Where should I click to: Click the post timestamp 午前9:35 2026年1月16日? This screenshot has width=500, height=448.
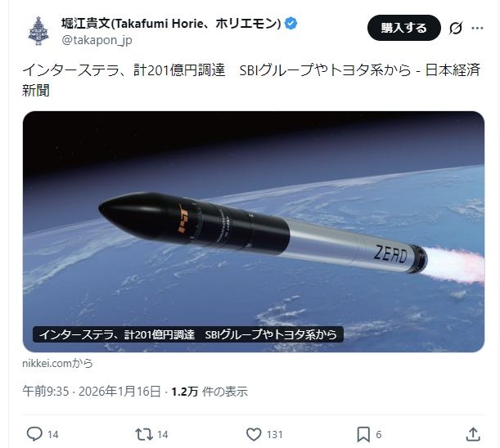tap(92, 392)
